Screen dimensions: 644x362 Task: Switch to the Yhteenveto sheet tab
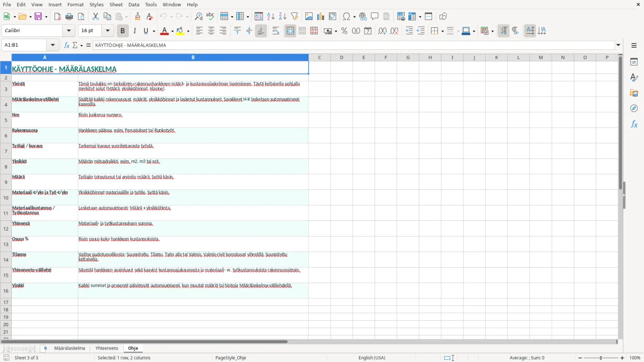(x=107, y=349)
